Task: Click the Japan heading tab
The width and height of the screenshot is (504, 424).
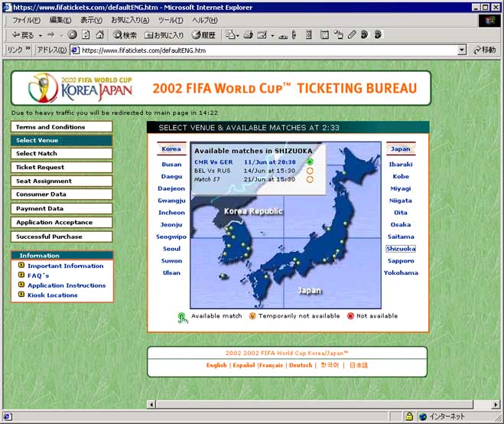Action: tap(401, 149)
